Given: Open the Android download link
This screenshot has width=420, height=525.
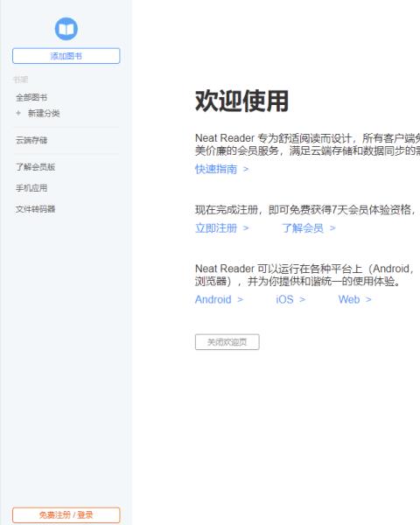Looking at the screenshot, I should click(219, 299).
